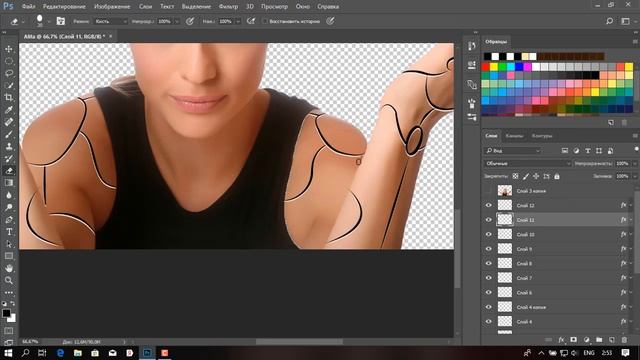Open Windows Start menu
This screenshot has height=360, width=640.
point(8,353)
